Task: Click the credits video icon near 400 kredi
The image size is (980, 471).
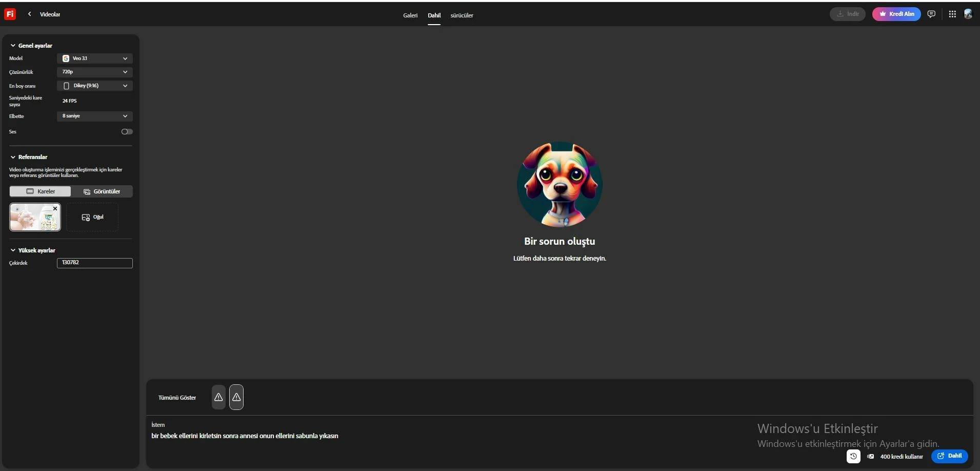Action: coord(870,456)
